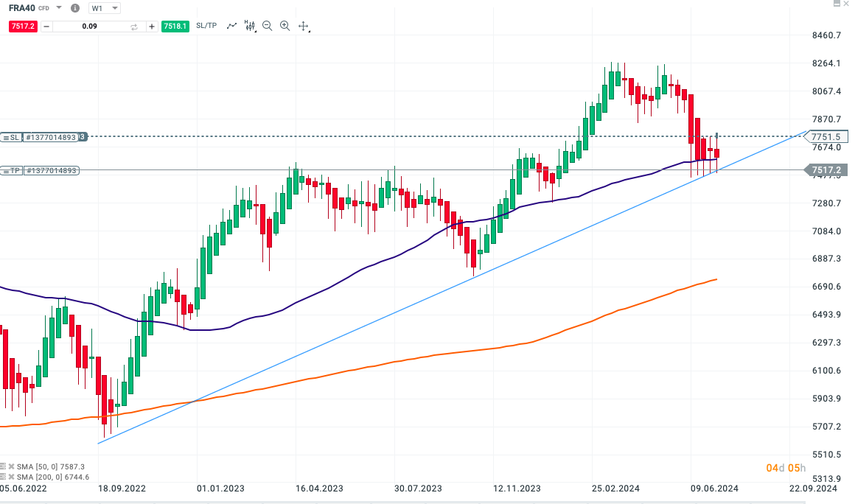Toggle the SL/TP option
Viewport: 855px width, 504px height.
206,26
